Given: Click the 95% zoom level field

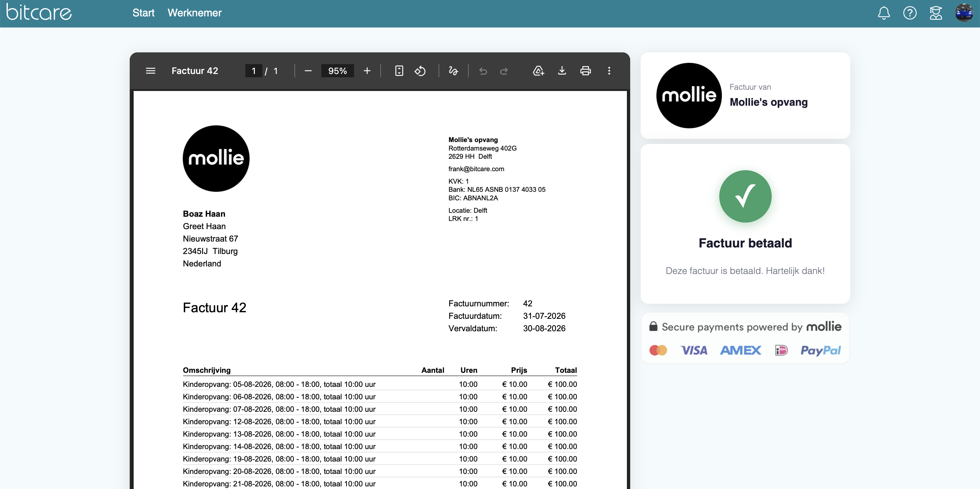Looking at the screenshot, I should pyautogui.click(x=337, y=71).
